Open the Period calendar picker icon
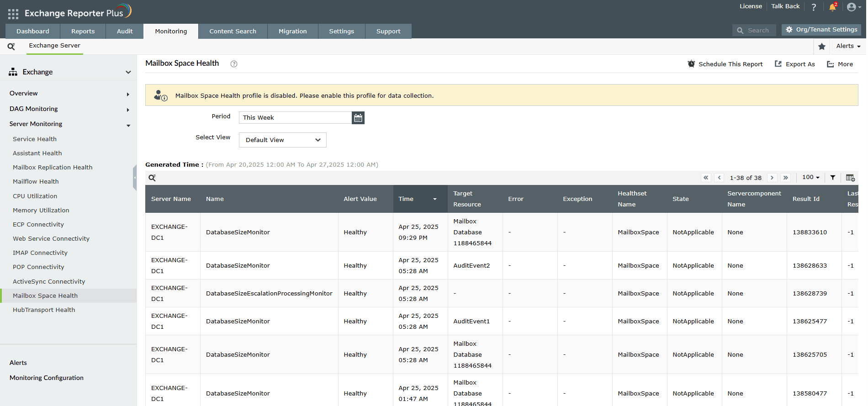This screenshot has height=406, width=868. click(x=358, y=118)
